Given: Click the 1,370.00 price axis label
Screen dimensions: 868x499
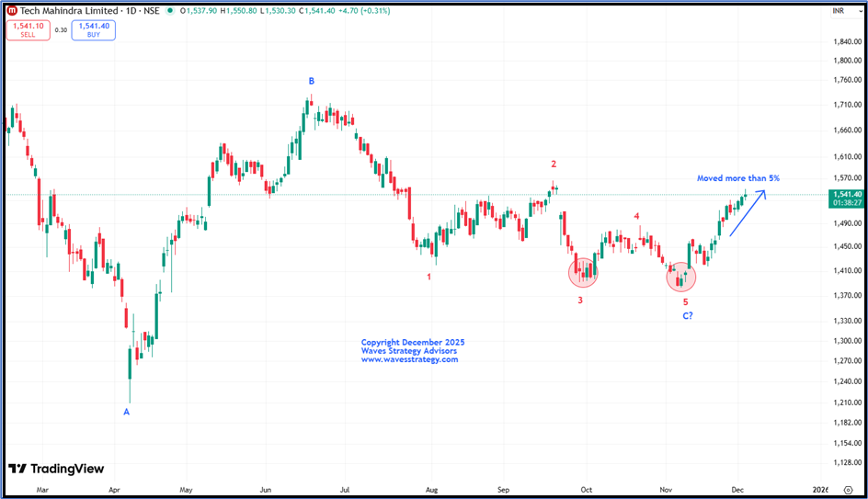Looking at the screenshot, I should click(x=848, y=295).
